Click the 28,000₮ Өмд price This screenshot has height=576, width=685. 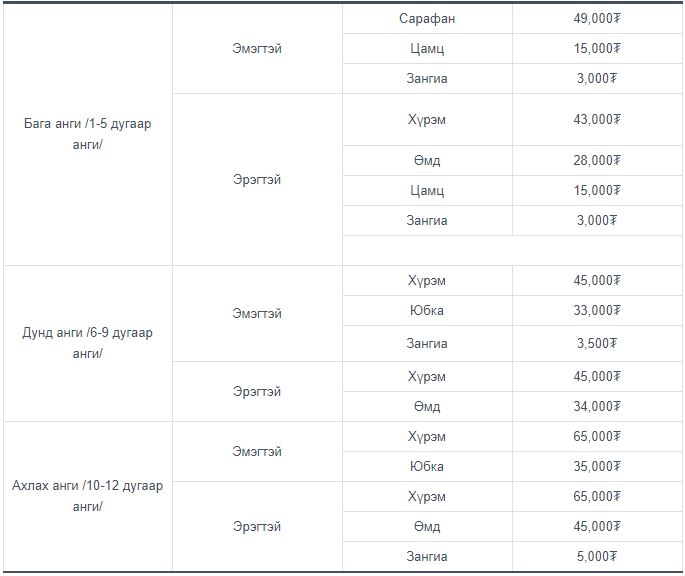tap(597, 160)
